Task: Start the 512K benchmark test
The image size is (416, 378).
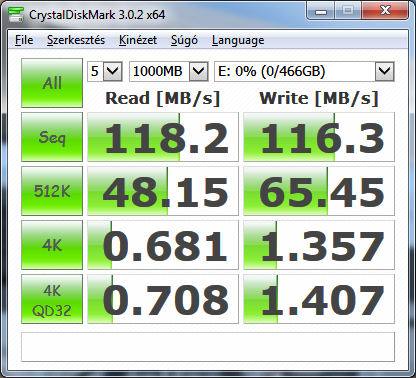Action: (52, 191)
